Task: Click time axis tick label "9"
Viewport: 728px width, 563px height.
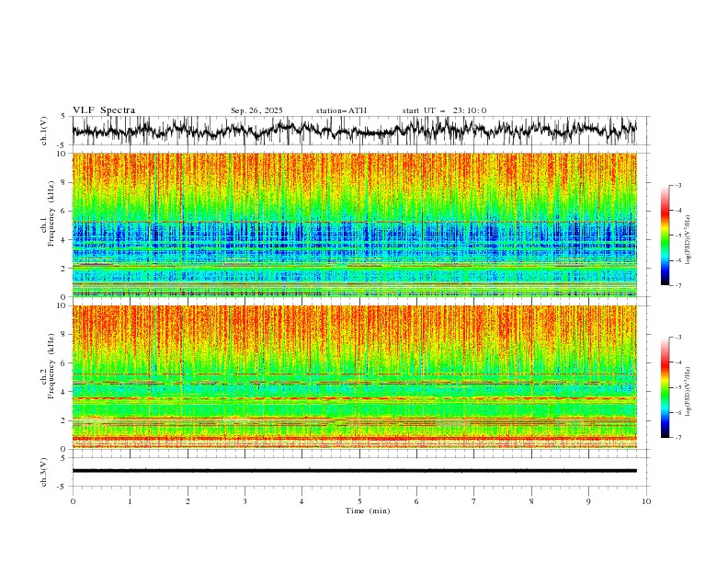Action: pyautogui.click(x=588, y=501)
